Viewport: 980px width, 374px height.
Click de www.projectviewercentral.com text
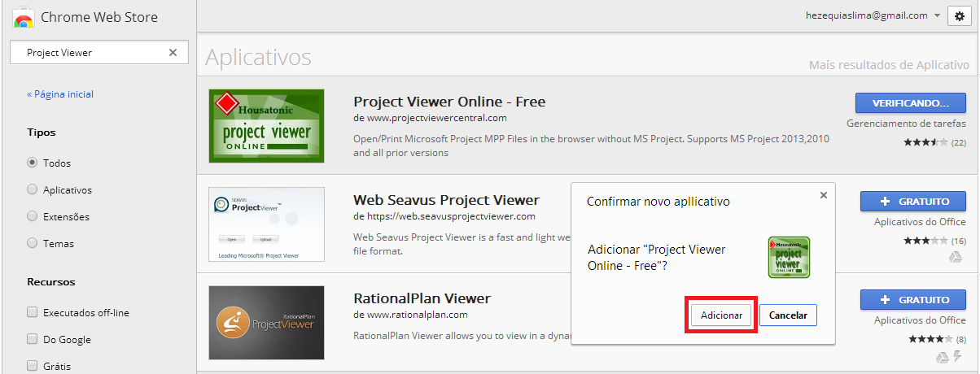[430, 118]
